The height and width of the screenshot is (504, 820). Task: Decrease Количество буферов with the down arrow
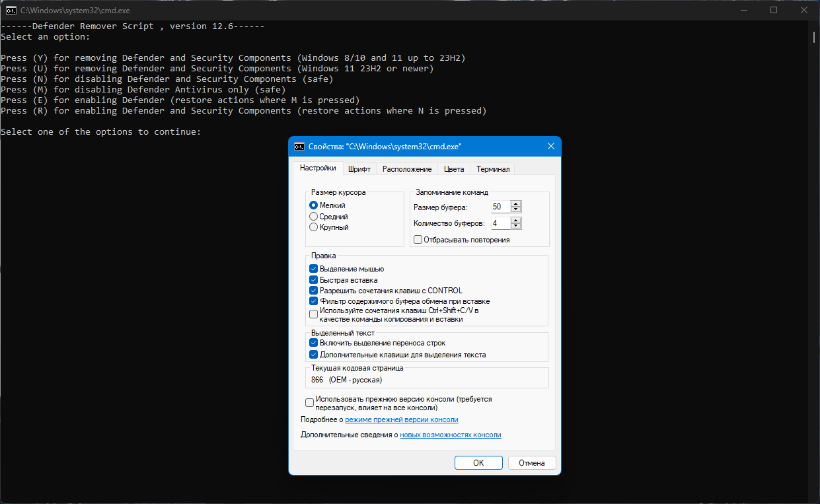pos(516,227)
